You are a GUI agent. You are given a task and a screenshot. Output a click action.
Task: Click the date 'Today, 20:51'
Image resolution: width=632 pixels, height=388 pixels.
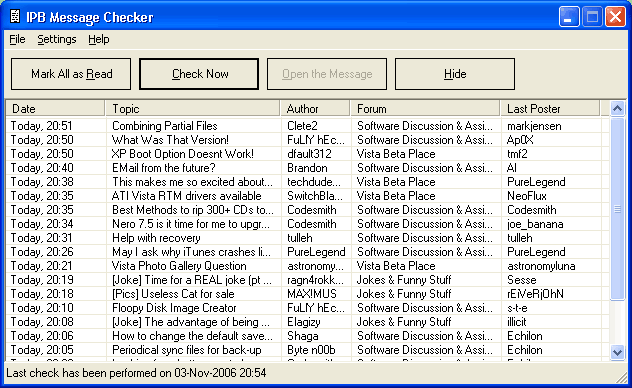[41, 126]
